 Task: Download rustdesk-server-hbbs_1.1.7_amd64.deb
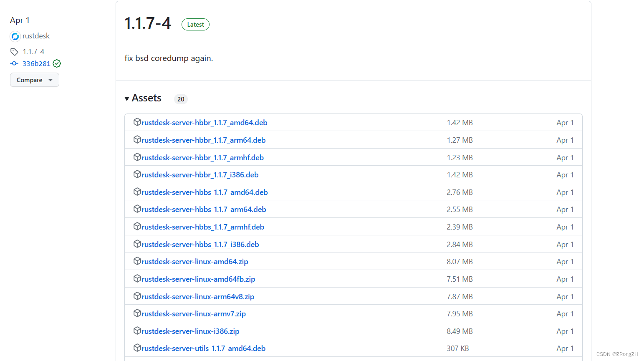click(205, 192)
